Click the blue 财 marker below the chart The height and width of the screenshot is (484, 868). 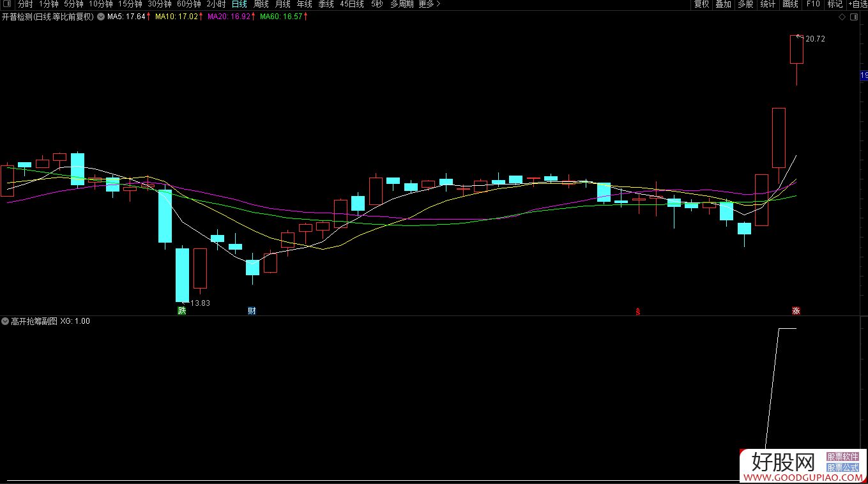252,311
